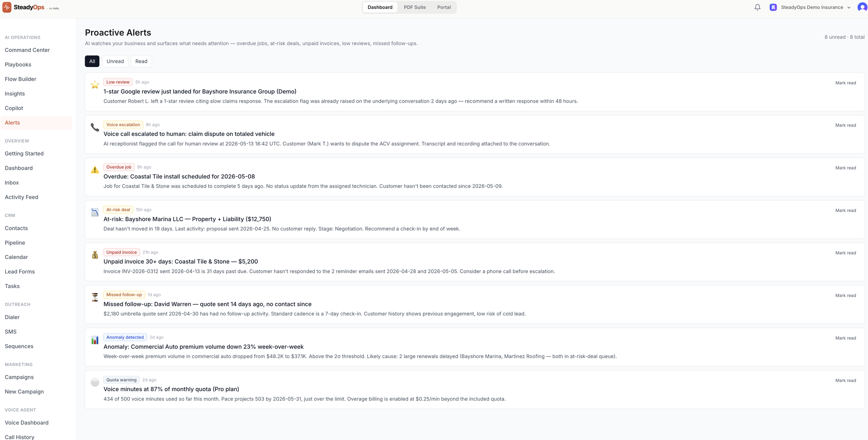Image resolution: width=868 pixels, height=440 pixels.
Task: Click the Low review tag
Action: pos(118,82)
